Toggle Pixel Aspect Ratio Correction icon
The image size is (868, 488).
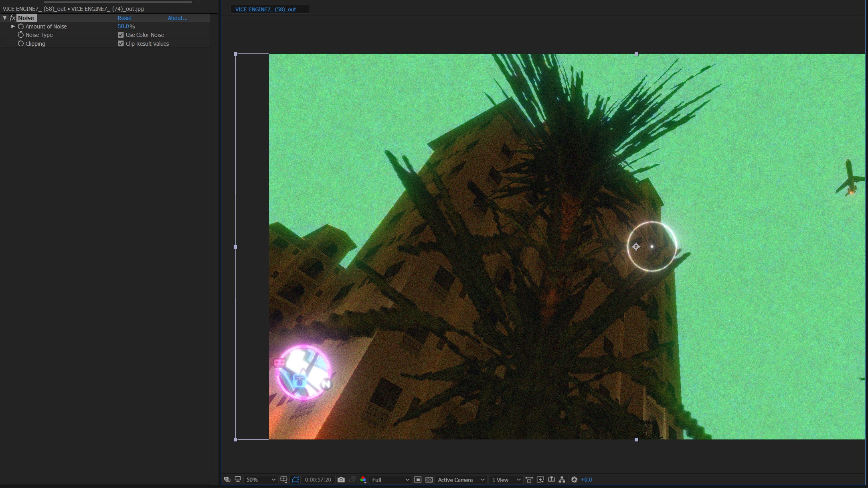(529, 480)
